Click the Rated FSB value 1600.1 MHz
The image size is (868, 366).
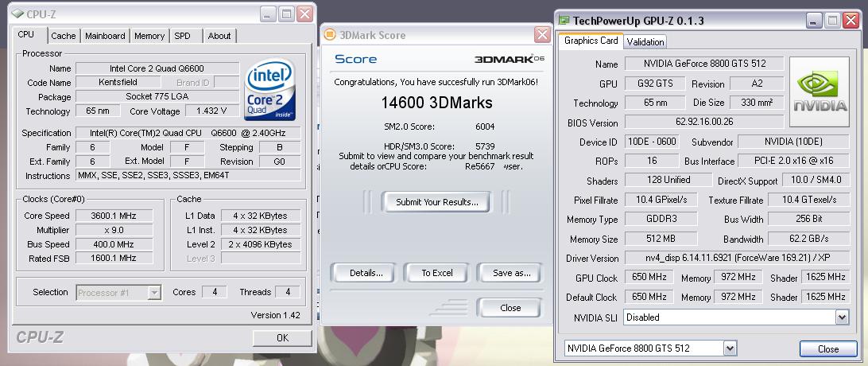[x=114, y=258]
